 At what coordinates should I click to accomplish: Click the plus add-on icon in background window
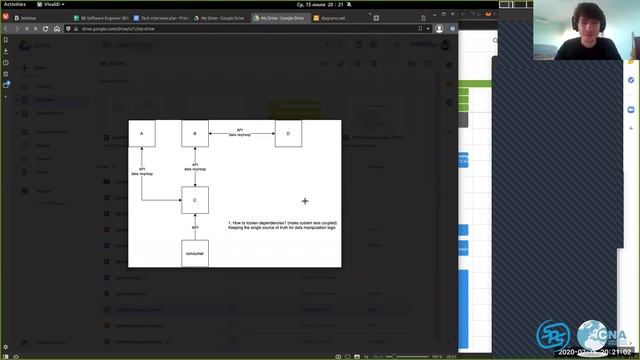click(x=631, y=128)
